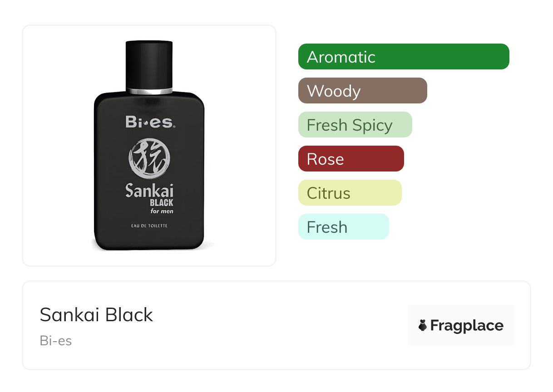Viewport: 553px width, 392px height.
Task: Click the Citrus accord bar
Action: (350, 193)
